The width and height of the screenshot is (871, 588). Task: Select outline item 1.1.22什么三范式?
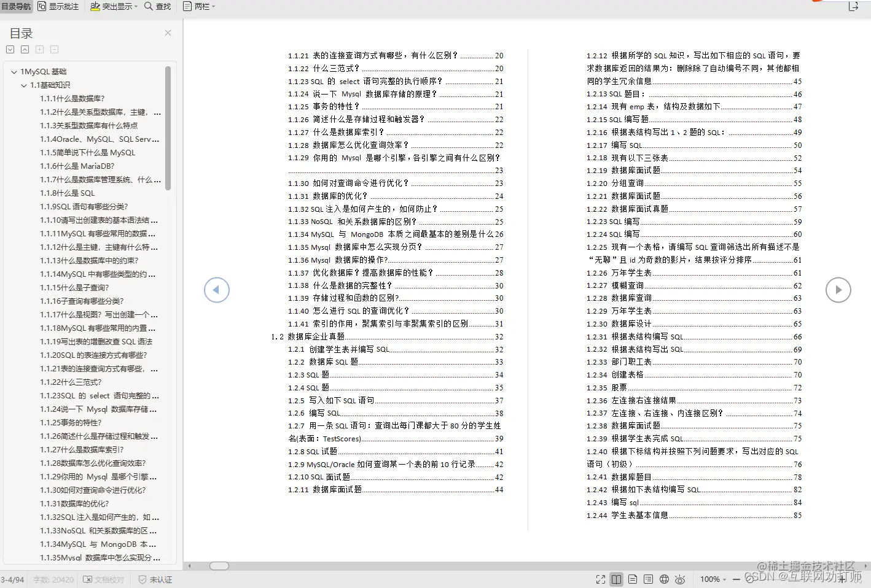(x=71, y=382)
